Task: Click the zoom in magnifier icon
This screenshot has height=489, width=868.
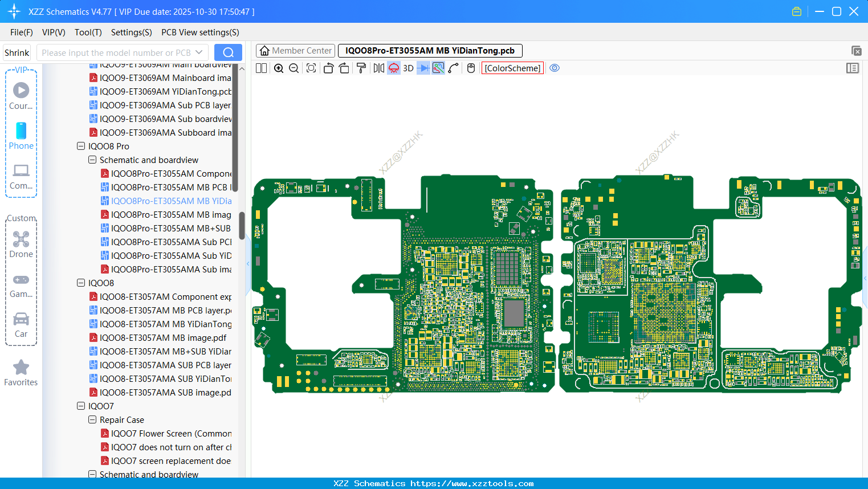Action: pyautogui.click(x=279, y=68)
